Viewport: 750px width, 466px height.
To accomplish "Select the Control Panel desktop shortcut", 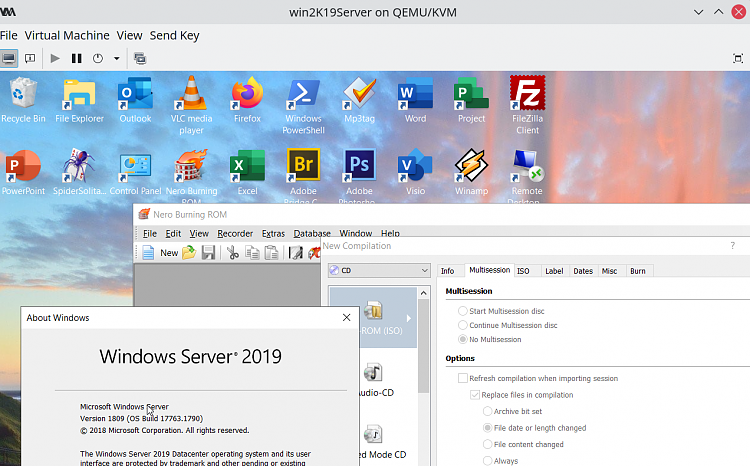I will [135, 172].
